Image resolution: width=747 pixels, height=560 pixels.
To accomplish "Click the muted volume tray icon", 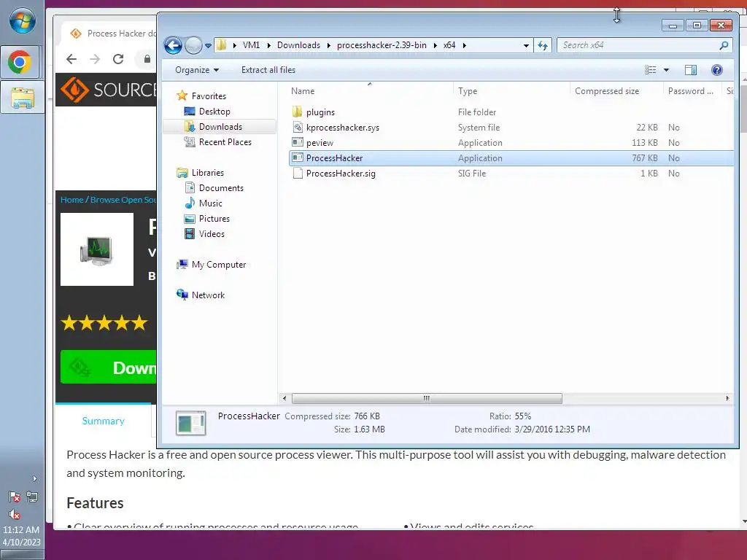I will point(15,514).
